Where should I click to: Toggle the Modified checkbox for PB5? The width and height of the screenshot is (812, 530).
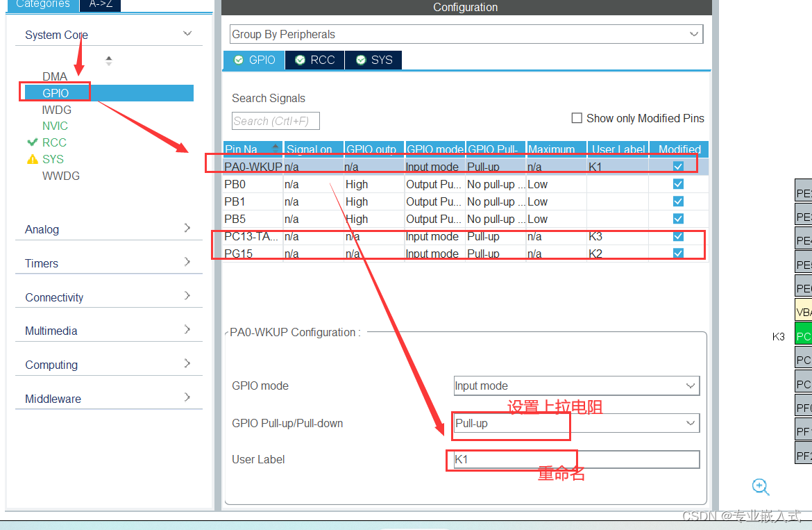click(x=678, y=219)
